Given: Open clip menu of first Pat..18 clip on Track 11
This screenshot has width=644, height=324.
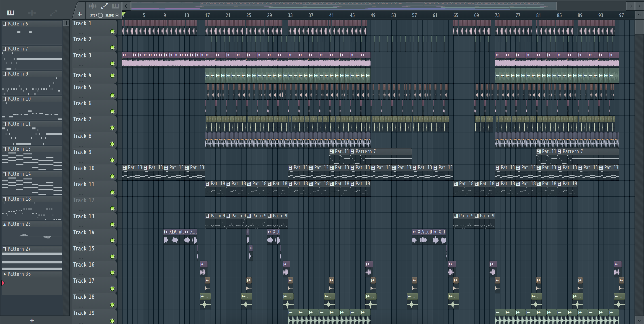Looking at the screenshot, I should coord(207,184).
